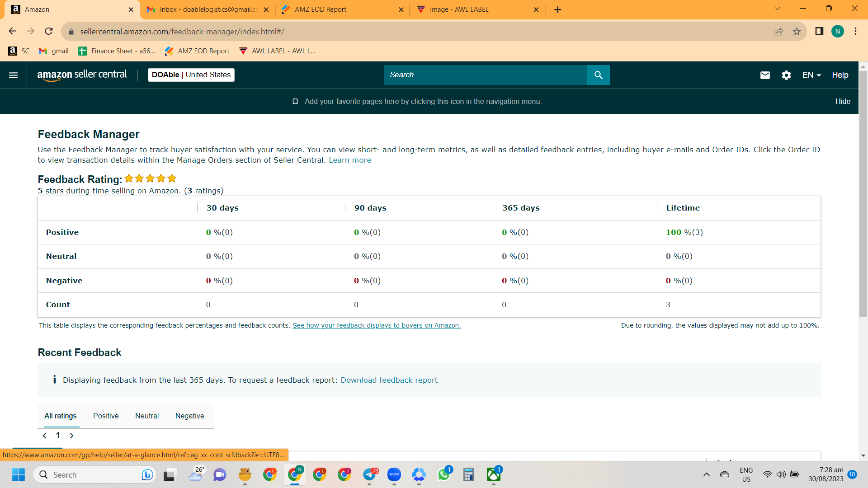Click the share page icon in address bar
This screenshot has width=868, height=488.
coord(778,32)
